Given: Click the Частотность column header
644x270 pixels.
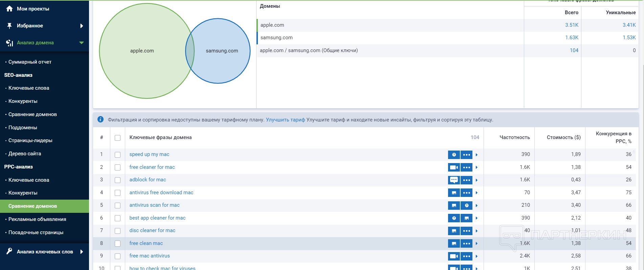Looking at the screenshot, I should coord(515,137).
